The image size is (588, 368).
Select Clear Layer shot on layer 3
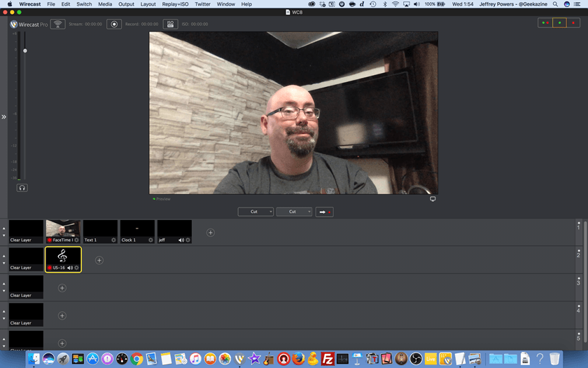click(x=26, y=287)
